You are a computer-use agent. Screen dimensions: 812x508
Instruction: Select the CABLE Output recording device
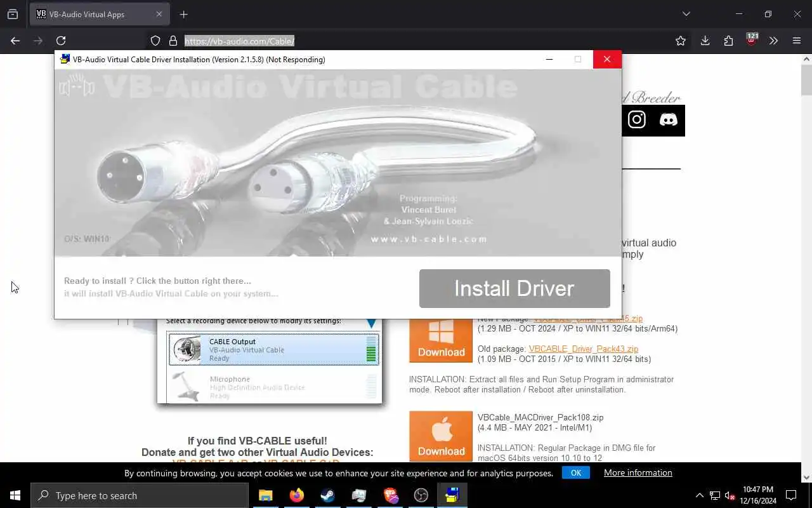274,350
